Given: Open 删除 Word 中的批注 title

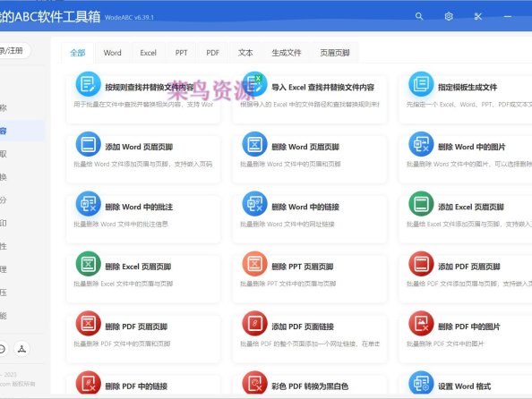Looking at the screenshot, I should 139,208.
